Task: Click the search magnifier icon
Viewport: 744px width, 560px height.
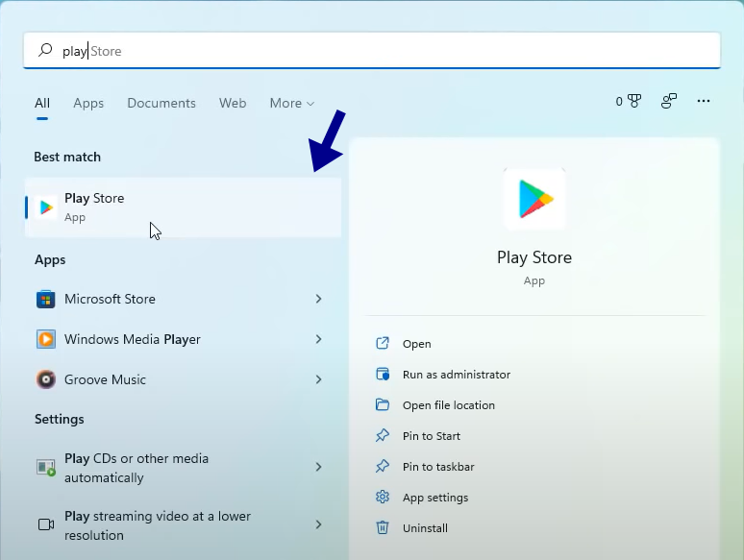Action: pyautogui.click(x=45, y=50)
